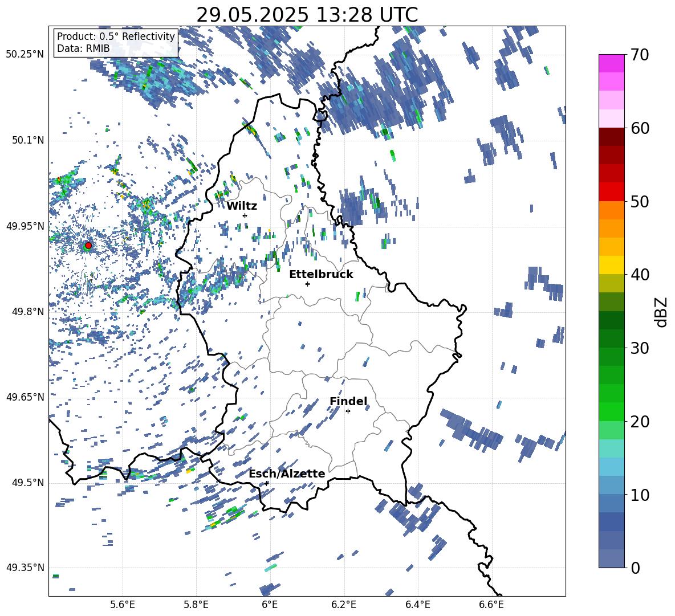The image size is (675, 616).
Task: Click the 20 tick on colorbar
Action: pyautogui.click(x=639, y=422)
